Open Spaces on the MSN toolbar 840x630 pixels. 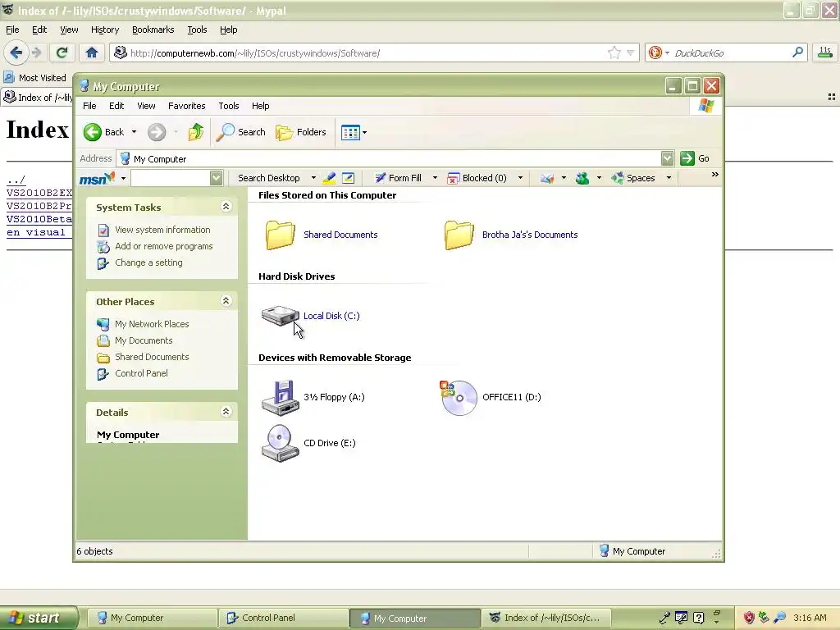click(x=633, y=178)
